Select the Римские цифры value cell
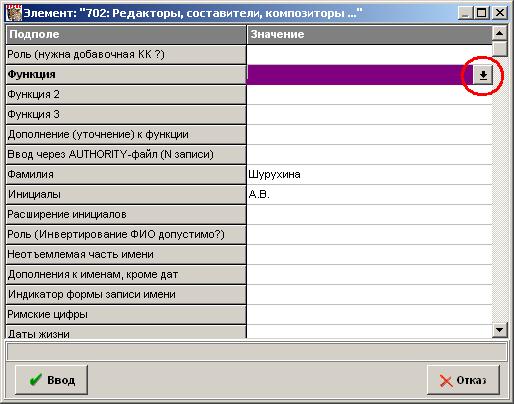Image resolution: width=514 pixels, height=404 pixels. tap(369, 314)
